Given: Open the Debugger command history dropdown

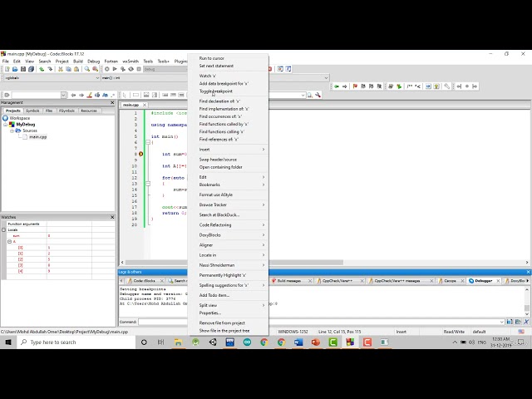Looking at the screenshot, I should pyautogui.click(x=501, y=322).
